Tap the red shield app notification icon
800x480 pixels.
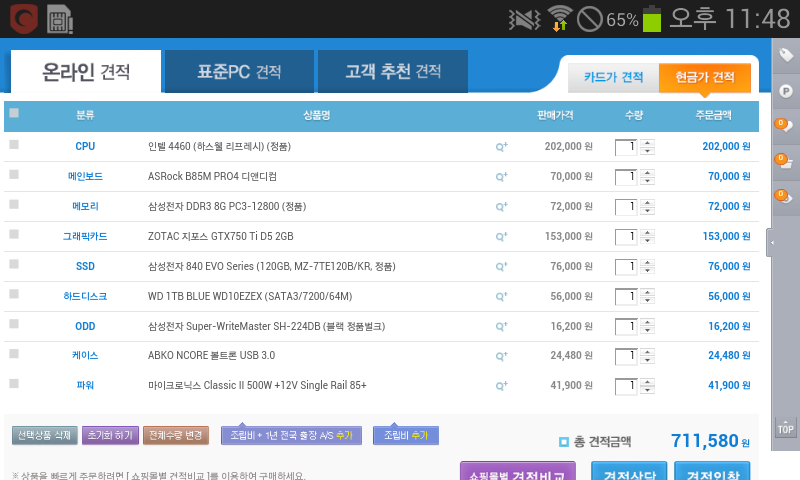(24, 19)
